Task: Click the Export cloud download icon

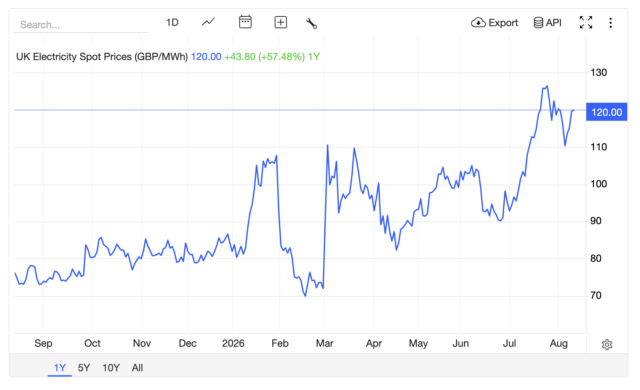Action: point(478,22)
